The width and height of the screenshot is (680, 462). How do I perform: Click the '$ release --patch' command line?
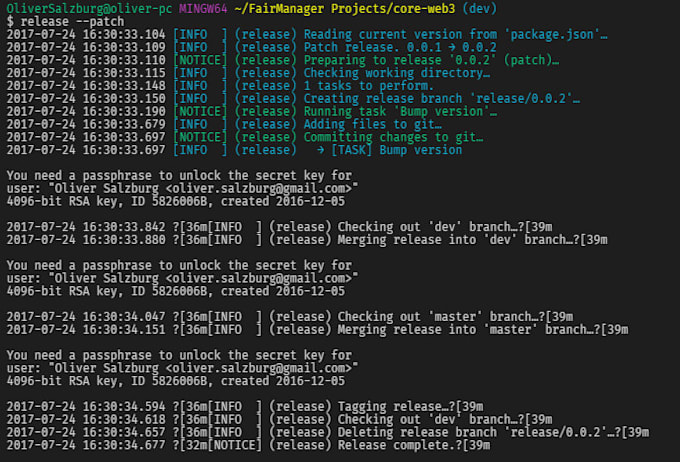click(x=65, y=21)
